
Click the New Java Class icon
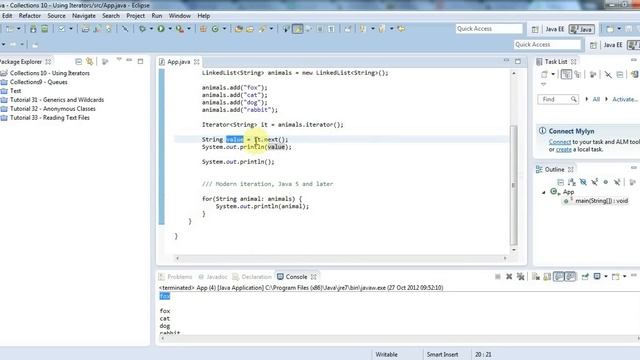tap(215, 29)
